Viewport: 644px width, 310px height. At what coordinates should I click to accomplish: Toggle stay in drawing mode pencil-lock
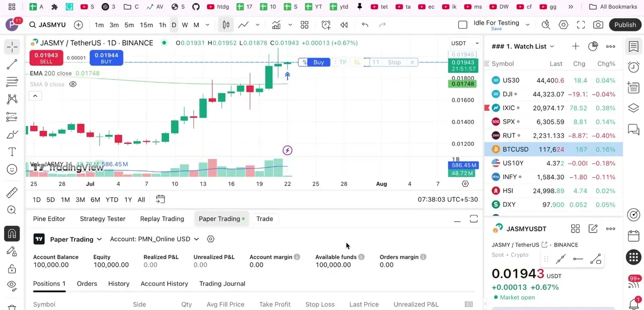pyautogui.click(x=12, y=251)
